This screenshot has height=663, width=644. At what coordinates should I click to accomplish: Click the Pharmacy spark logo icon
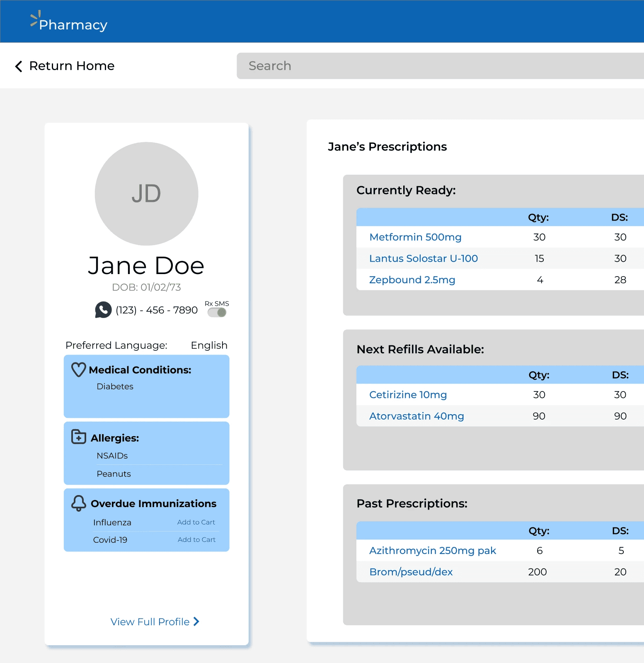tap(35, 18)
